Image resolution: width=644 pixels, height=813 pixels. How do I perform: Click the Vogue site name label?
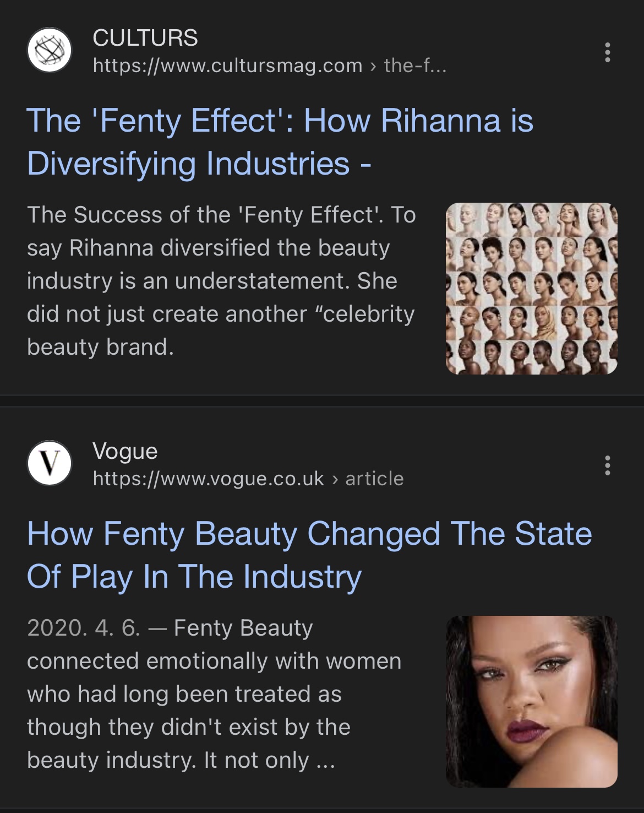[125, 451]
